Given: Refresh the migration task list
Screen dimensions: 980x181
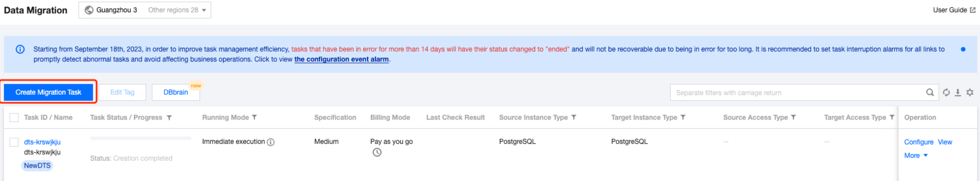Looking at the screenshot, I should 946,93.
